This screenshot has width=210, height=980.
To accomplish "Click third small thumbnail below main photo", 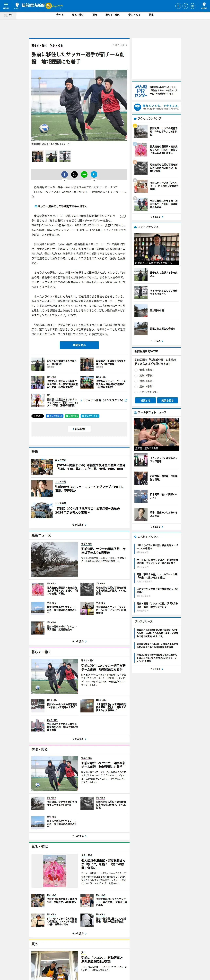I will [65, 156].
